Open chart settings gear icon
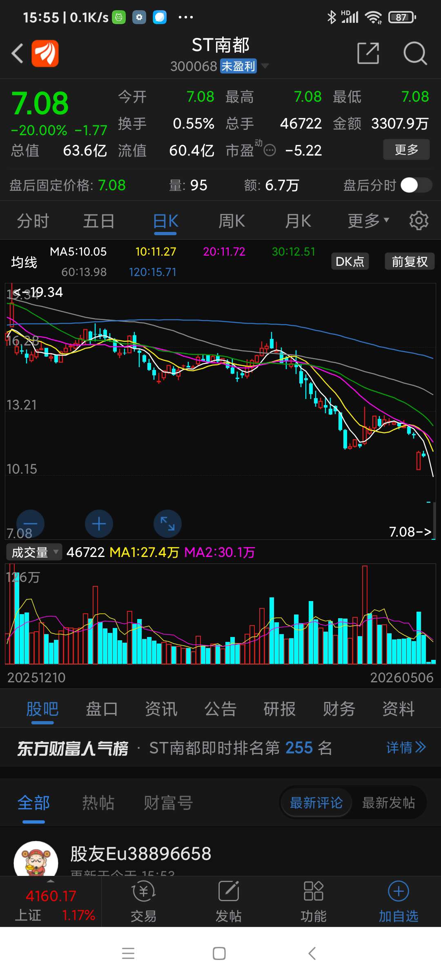This screenshot has width=441, height=980. pos(419,221)
